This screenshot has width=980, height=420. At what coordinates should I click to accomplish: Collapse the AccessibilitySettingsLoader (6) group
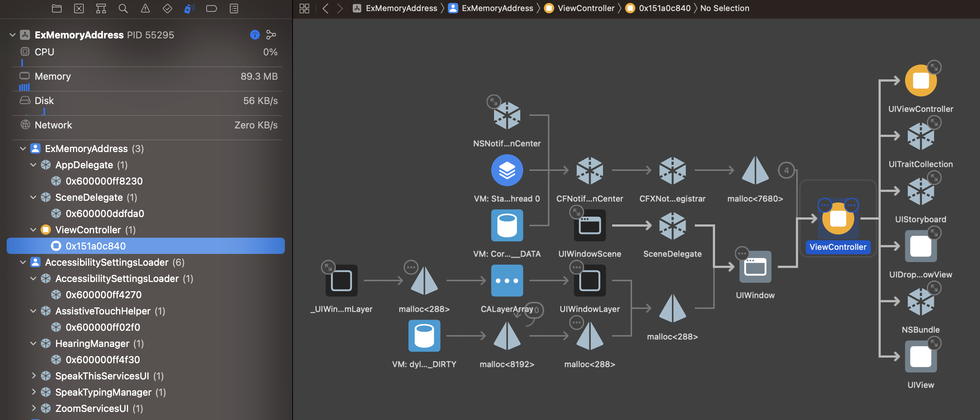point(23,262)
